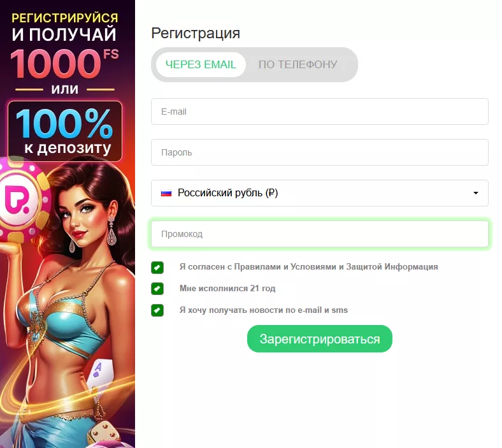Select the ЧЕРЕЗ EMAIL registration tab
This screenshot has width=502, height=448.
[201, 65]
